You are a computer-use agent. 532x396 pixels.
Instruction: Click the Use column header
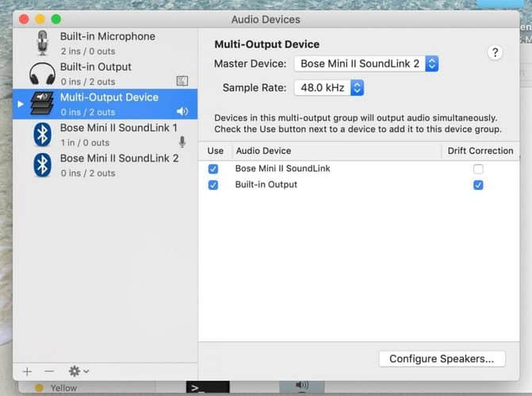[x=216, y=150]
